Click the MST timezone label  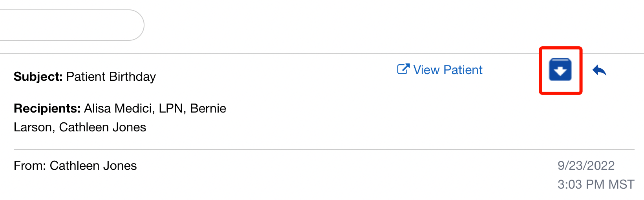tap(621, 184)
